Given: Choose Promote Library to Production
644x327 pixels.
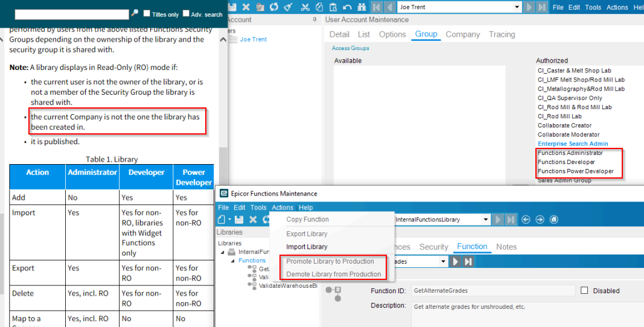Looking at the screenshot, I should point(331,261).
